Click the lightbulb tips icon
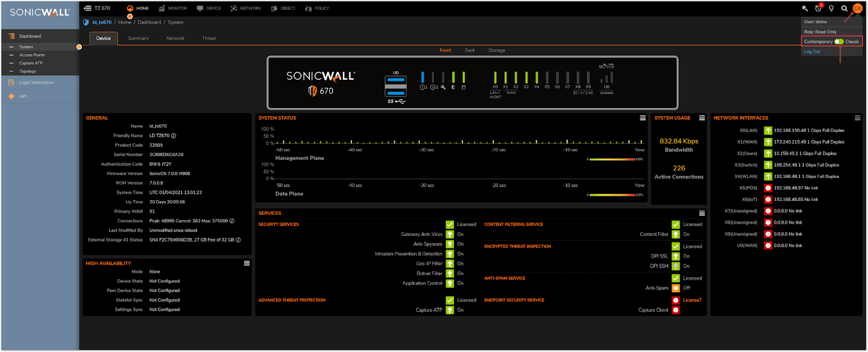 [831, 8]
